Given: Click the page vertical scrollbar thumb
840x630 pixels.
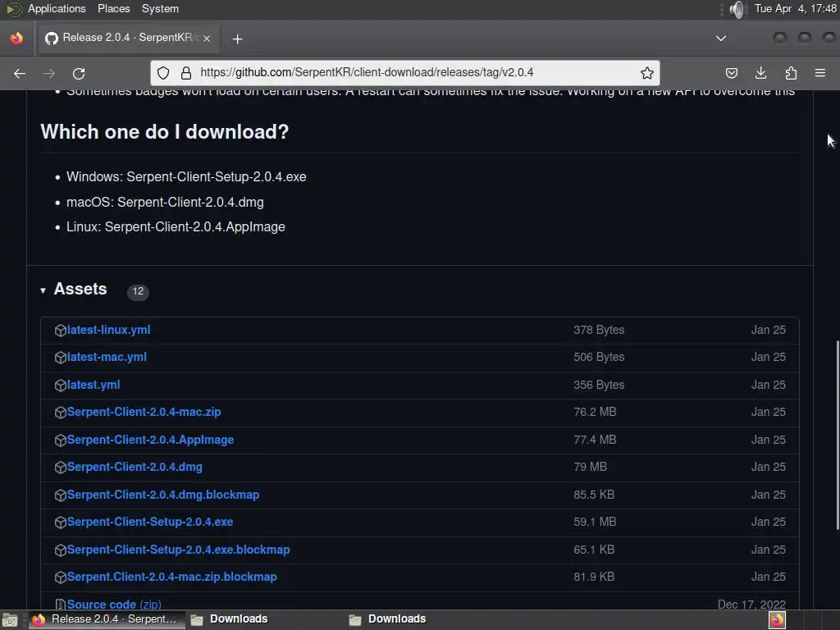Looking at the screenshot, I should (x=837, y=435).
